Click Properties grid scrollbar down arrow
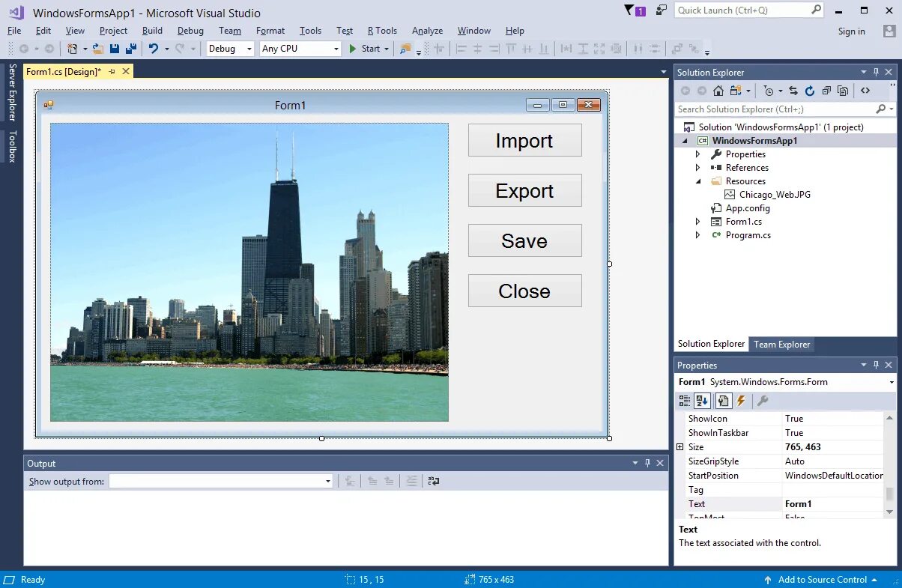The image size is (902, 588). (890, 512)
